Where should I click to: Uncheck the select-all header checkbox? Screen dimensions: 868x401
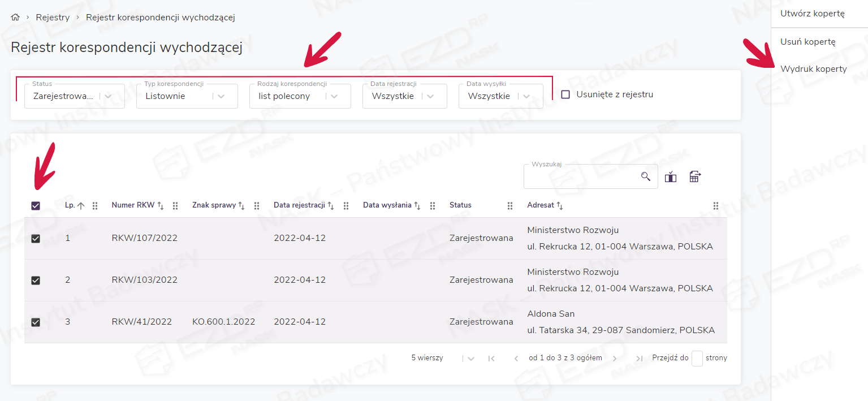pyautogui.click(x=36, y=206)
